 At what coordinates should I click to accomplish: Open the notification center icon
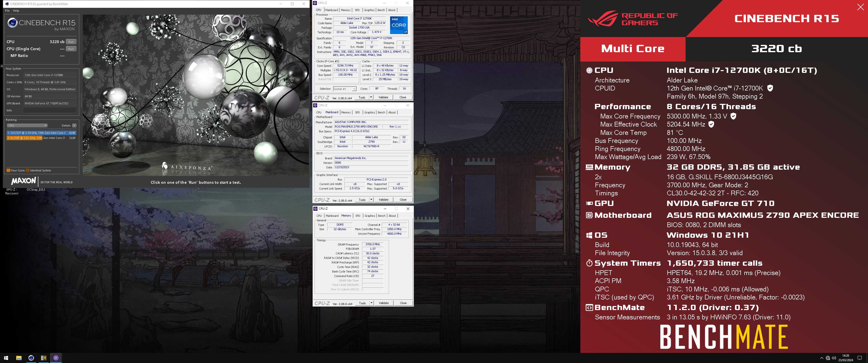pos(860,358)
